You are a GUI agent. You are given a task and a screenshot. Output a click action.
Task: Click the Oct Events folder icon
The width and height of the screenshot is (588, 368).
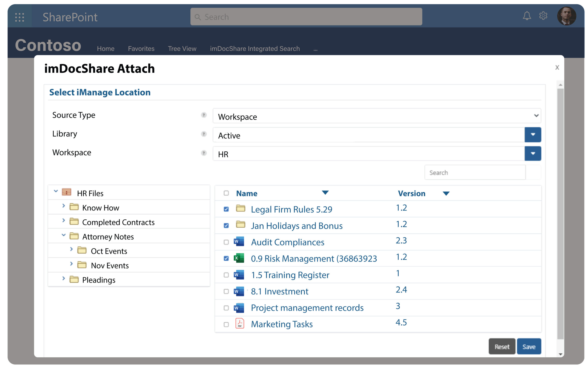(82, 250)
